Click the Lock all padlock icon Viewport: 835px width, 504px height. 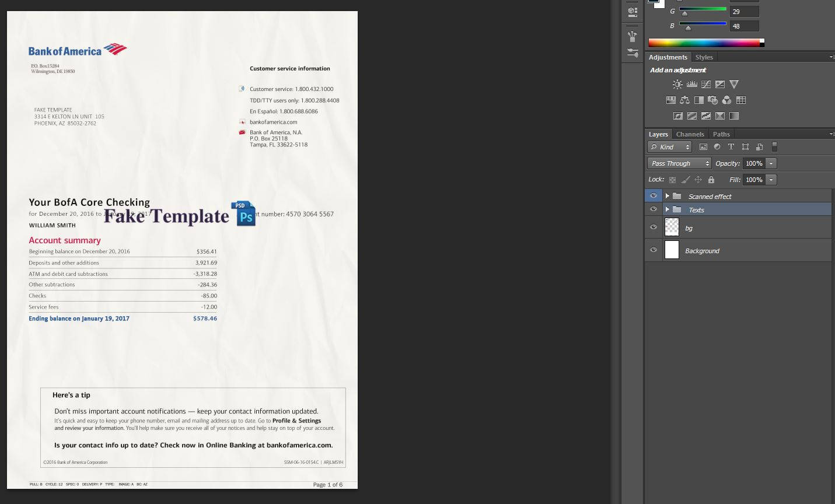click(x=711, y=180)
